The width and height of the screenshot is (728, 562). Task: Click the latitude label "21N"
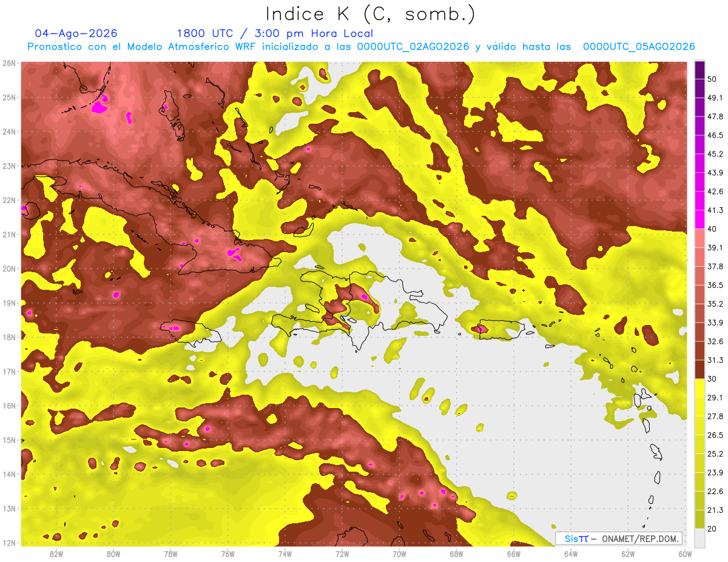point(8,234)
